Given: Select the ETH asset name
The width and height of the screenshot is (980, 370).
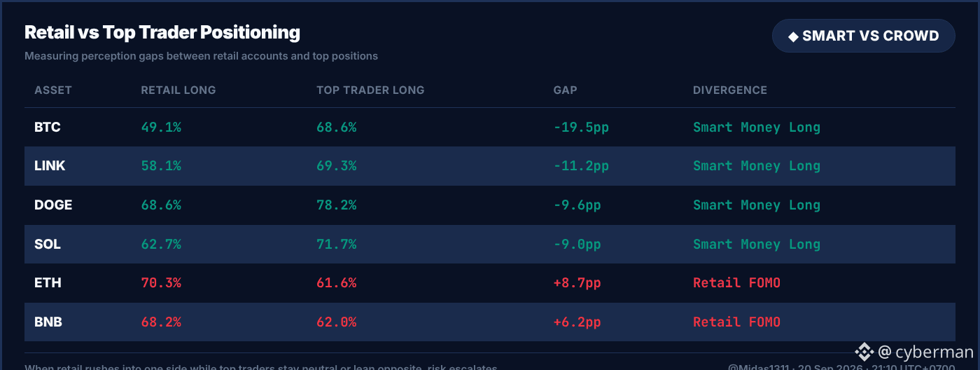Looking at the screenshot, I should [x=48, y=283].
